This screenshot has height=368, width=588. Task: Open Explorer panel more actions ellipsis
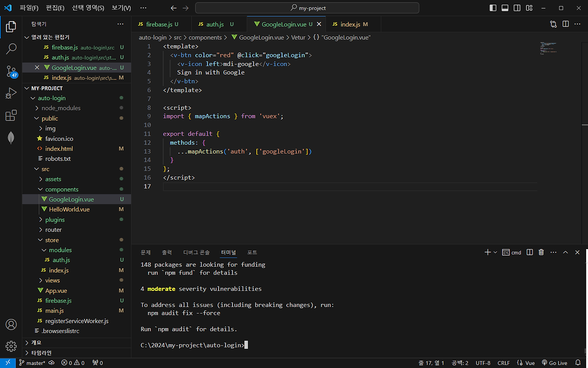coord(120,24)
